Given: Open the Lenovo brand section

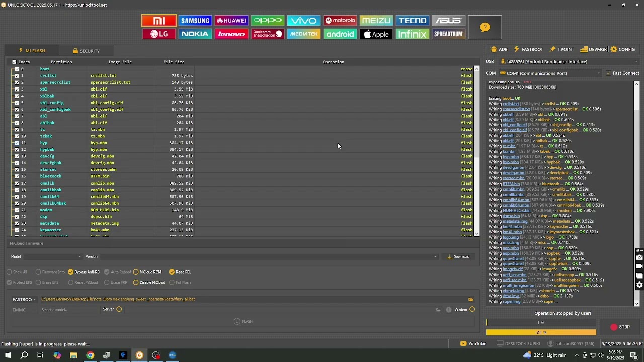Looking at the screenshot, I should tap(231, 34).
